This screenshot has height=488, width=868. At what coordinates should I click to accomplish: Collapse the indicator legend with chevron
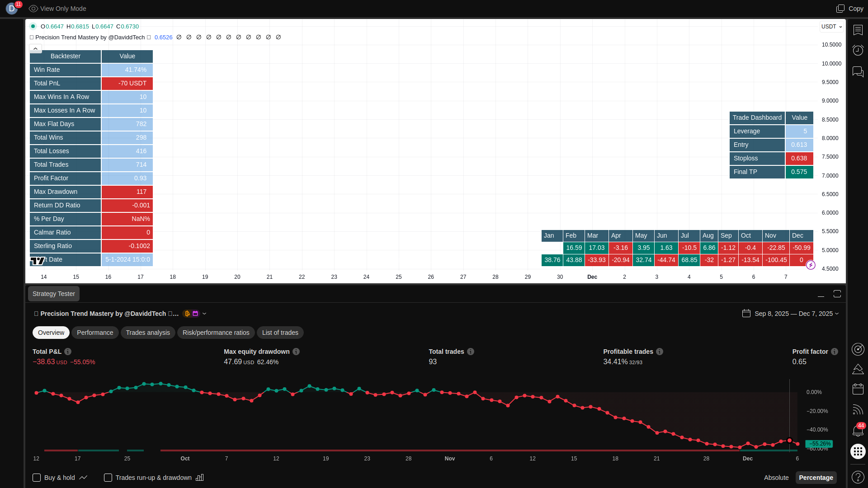tap(35, 48)
